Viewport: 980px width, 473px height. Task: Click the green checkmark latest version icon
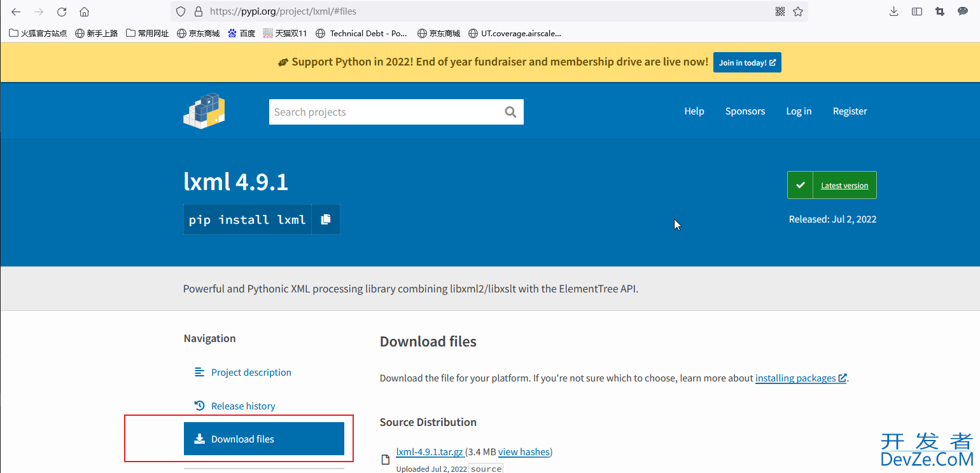(801, 185)
